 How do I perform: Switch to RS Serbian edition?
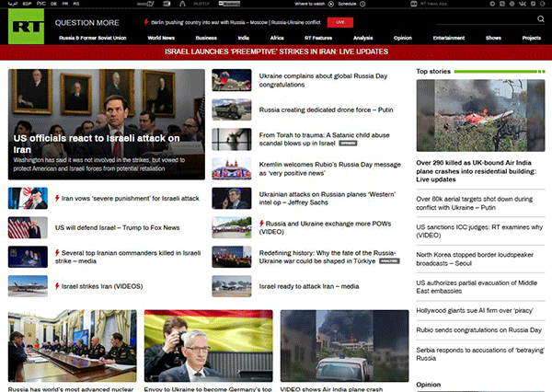(76, 4)
